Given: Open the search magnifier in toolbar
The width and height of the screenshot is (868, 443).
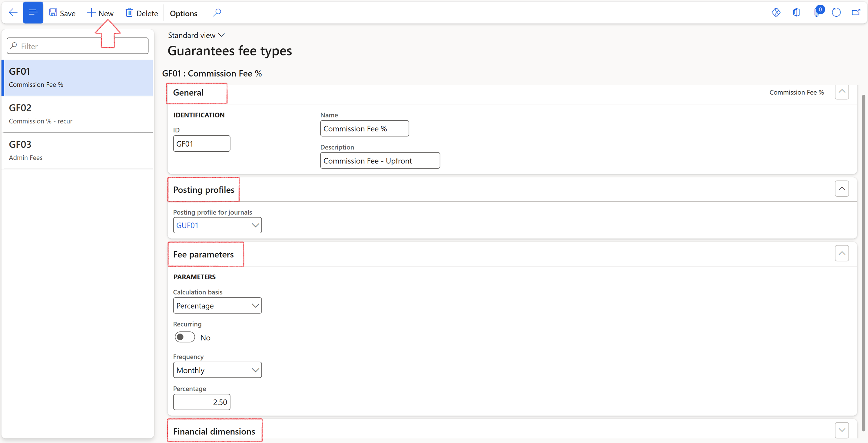Looking at the screenshot, I should pyautogui.click(x=217, y=13).
